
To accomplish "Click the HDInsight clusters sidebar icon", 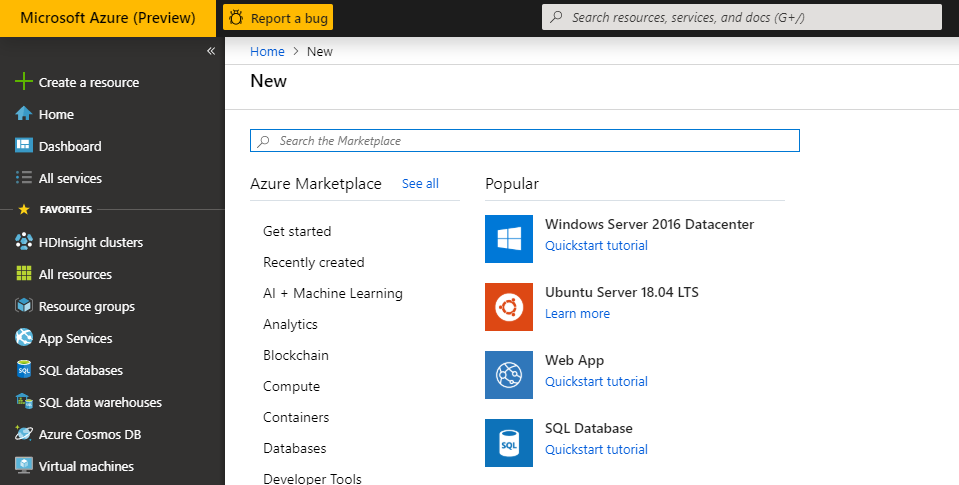I will pyautogui.click(x=24, y=242).
